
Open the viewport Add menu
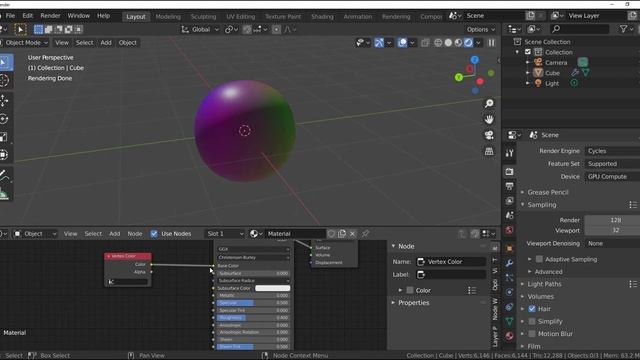[106, 42]
